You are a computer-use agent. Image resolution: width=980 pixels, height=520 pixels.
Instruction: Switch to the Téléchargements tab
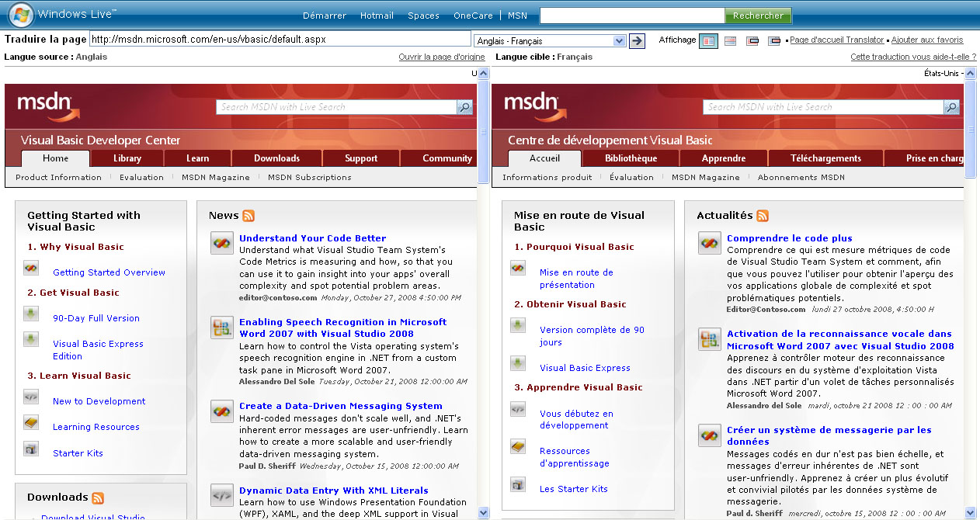pyautogui.click(x=826, y=158)
